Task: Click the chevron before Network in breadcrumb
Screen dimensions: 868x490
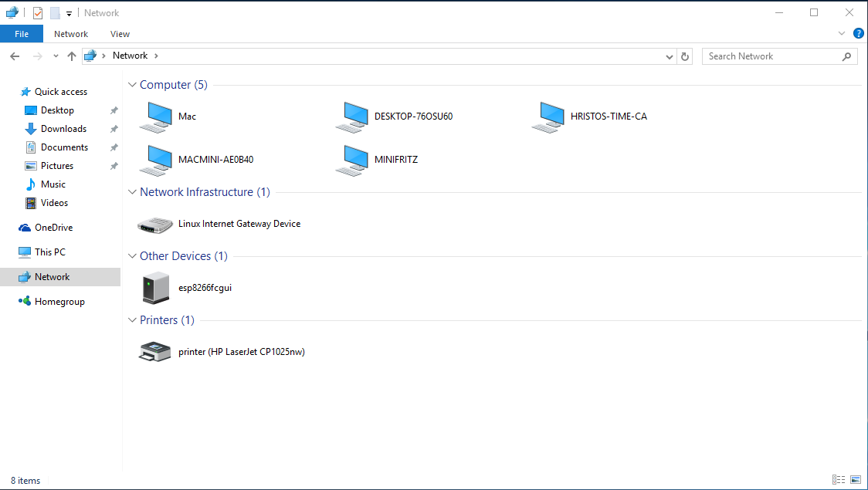Action: [103, 56]
